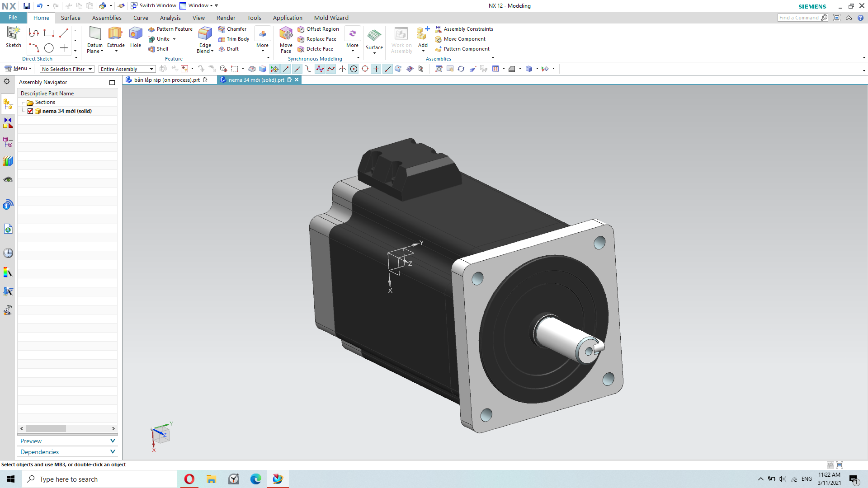Screen dimensions: 868x488
Task: Click the navigator horizontal scrollbar thumb
Action: click(x=46, y=428)
